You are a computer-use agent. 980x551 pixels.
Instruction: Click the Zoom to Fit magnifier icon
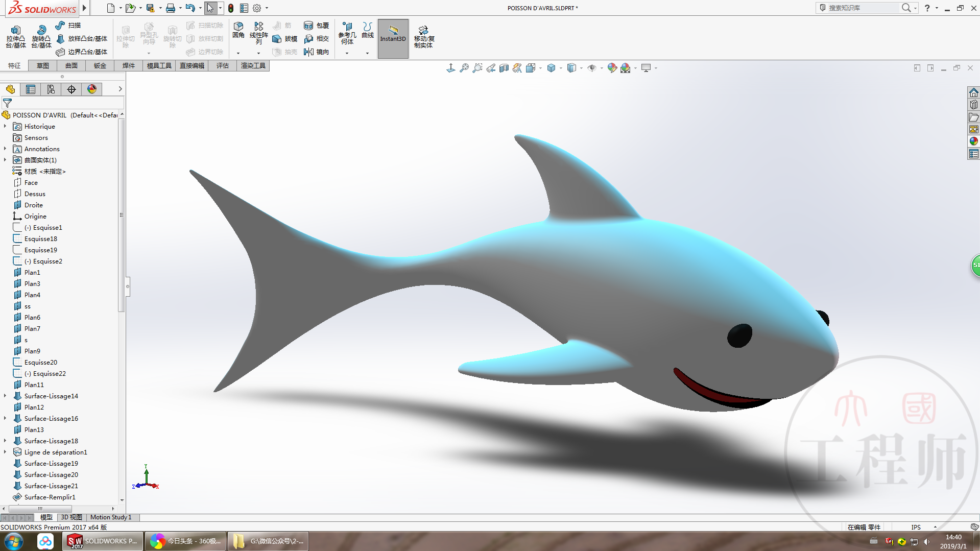coord(464,68)
